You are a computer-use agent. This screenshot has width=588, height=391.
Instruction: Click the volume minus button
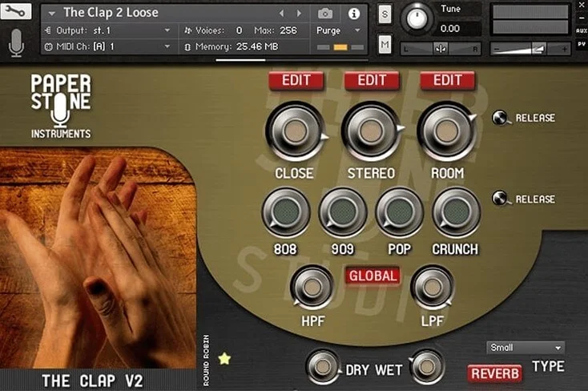(x=497, y=49)
